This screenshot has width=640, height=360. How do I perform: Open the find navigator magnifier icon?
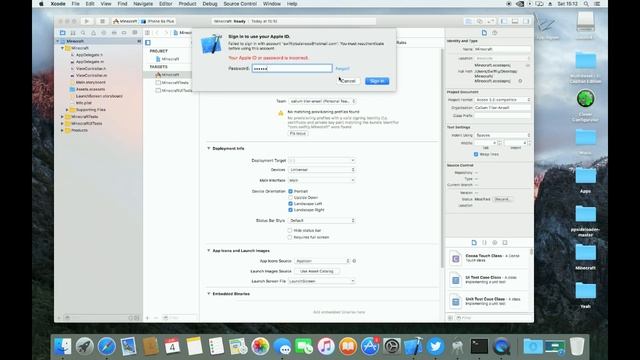(x=83, y=33)
